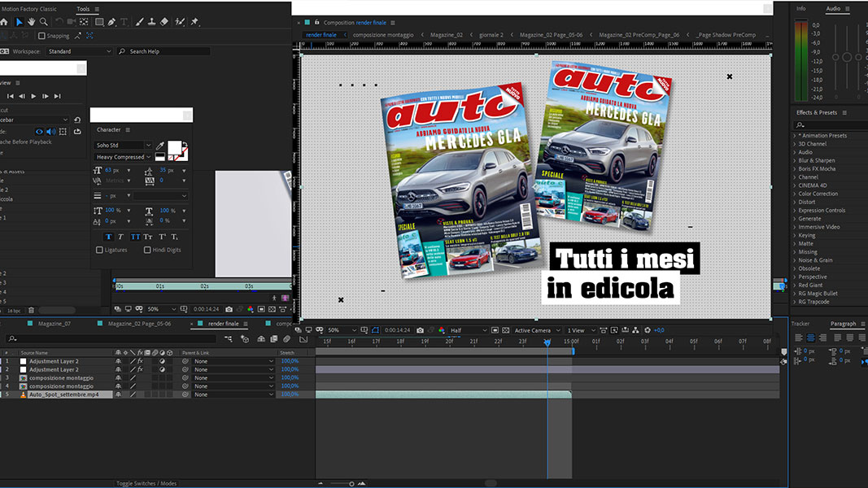The height and width of the screenshot is (488, 868).
Task: Take snapshot in composition viewer
Action: pos(420,330)
